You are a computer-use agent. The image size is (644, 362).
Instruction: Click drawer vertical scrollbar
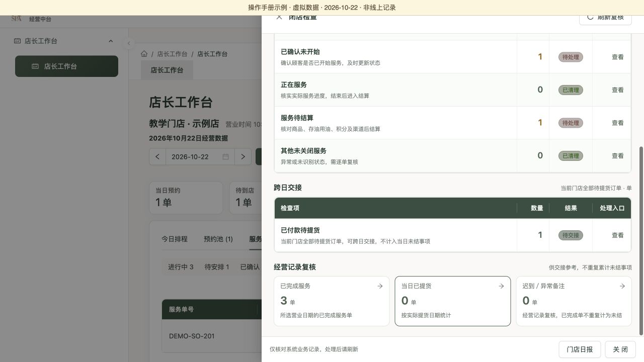coord(641,240)
